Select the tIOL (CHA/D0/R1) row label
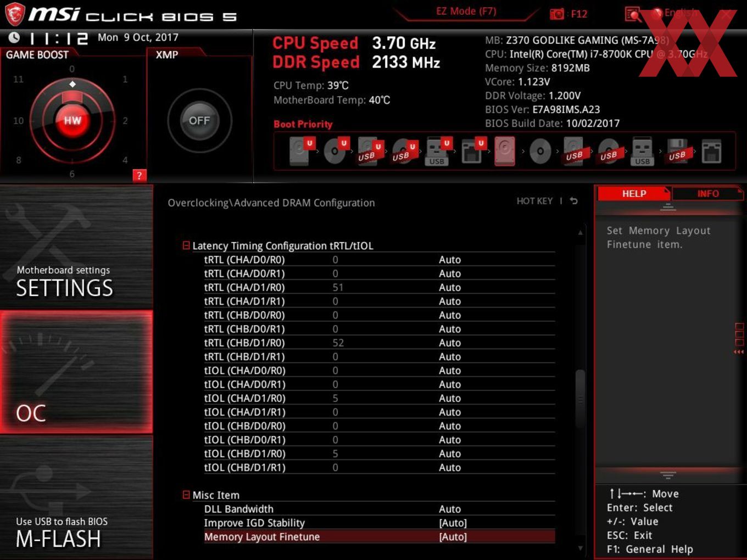The width and height of the screenshot is (747, 560). pyautogui.click(x=245, y=384)
